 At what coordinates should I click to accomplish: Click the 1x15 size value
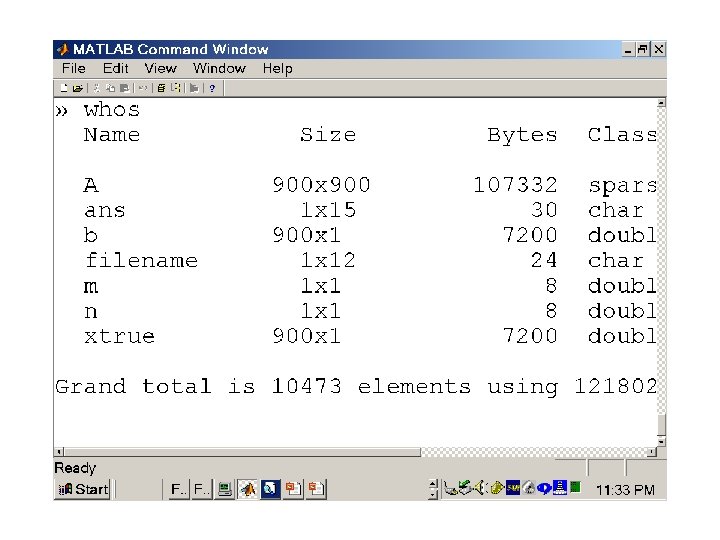coord(328,210)
